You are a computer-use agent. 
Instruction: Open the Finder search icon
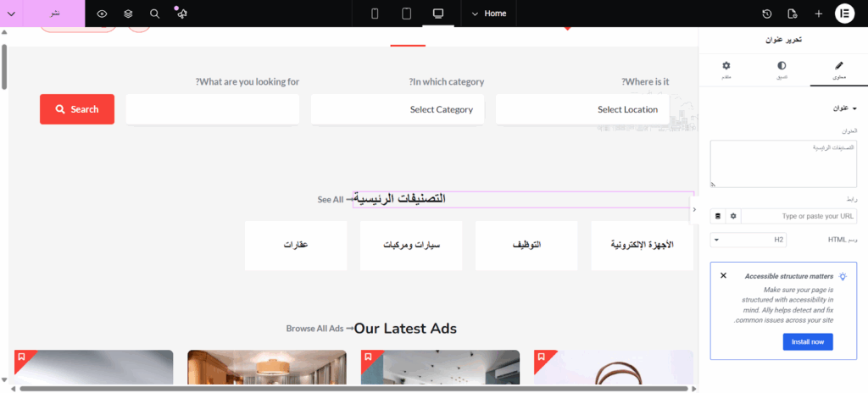pyautogui.click(x=154, y=14)
